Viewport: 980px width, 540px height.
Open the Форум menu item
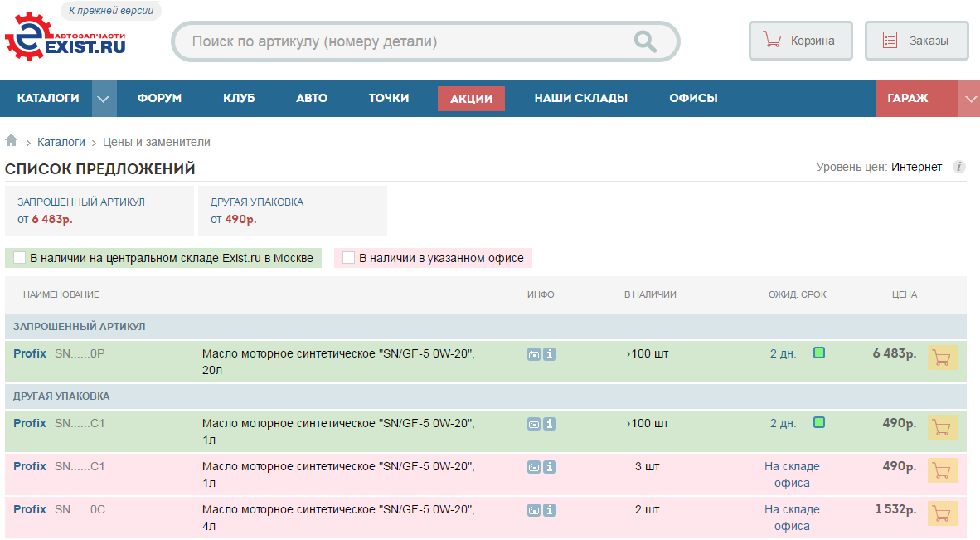coord(159,98)
